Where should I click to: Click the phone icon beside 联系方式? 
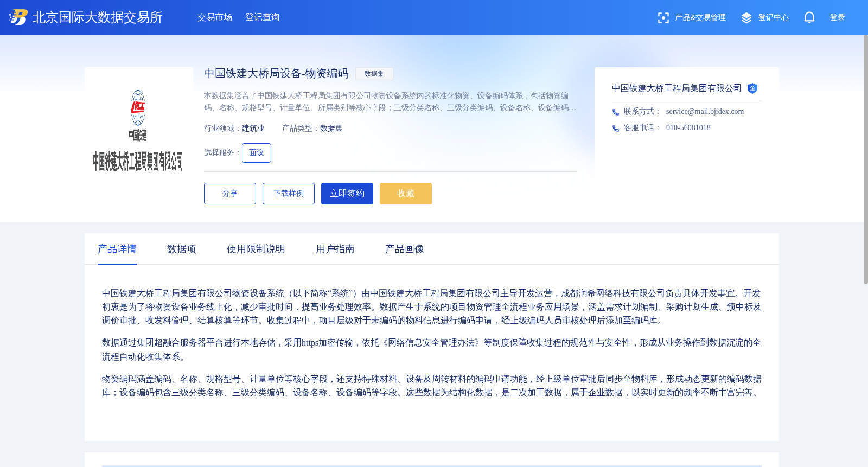pyautogui.click(x=616, y=112)
